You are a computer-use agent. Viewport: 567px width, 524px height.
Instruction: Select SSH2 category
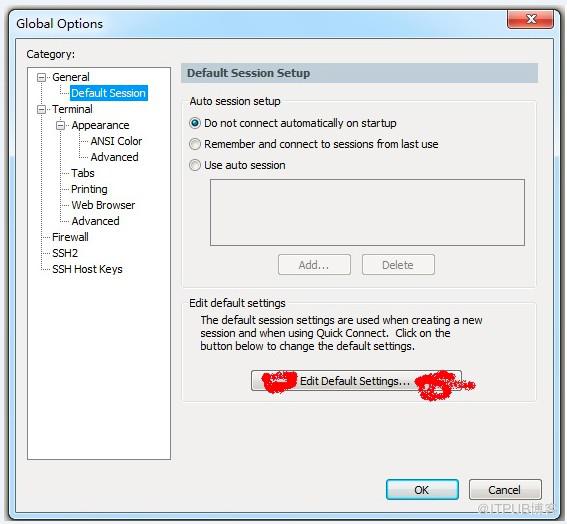[65, 253]
